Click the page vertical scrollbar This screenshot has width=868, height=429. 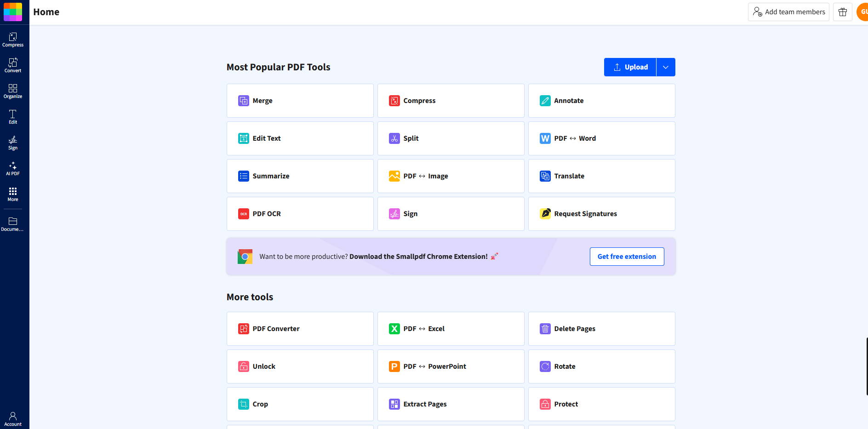pyautogui.click(x=867, y=366)
